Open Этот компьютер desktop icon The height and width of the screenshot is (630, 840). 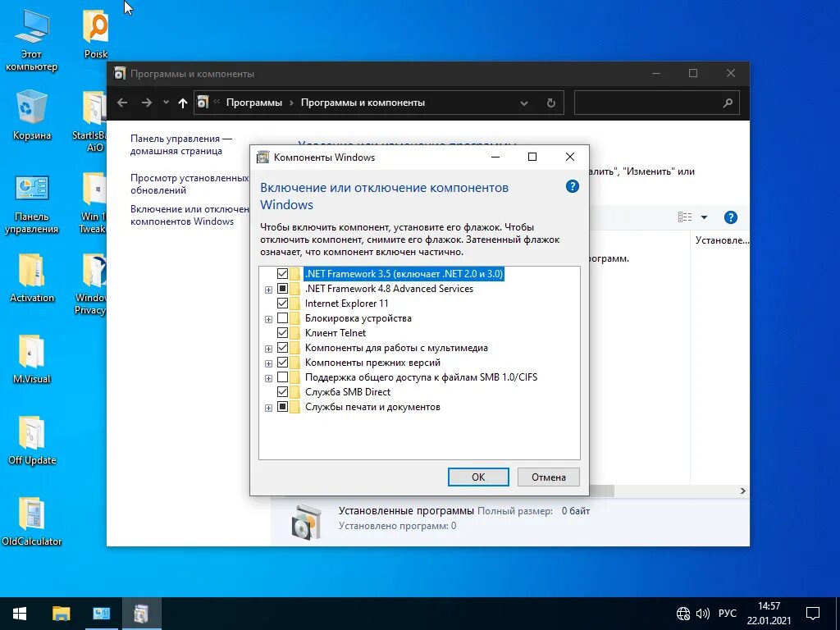click(x=32, y=42)
